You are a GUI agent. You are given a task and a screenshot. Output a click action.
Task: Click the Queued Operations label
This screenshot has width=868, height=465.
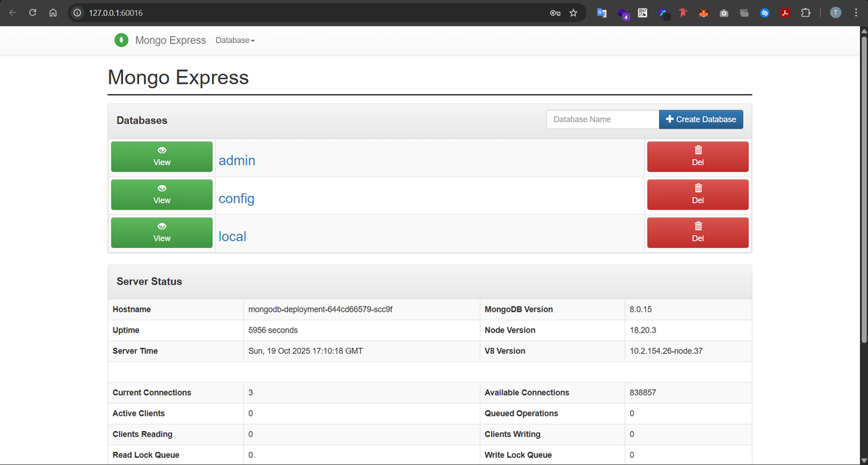click(522, 414)
